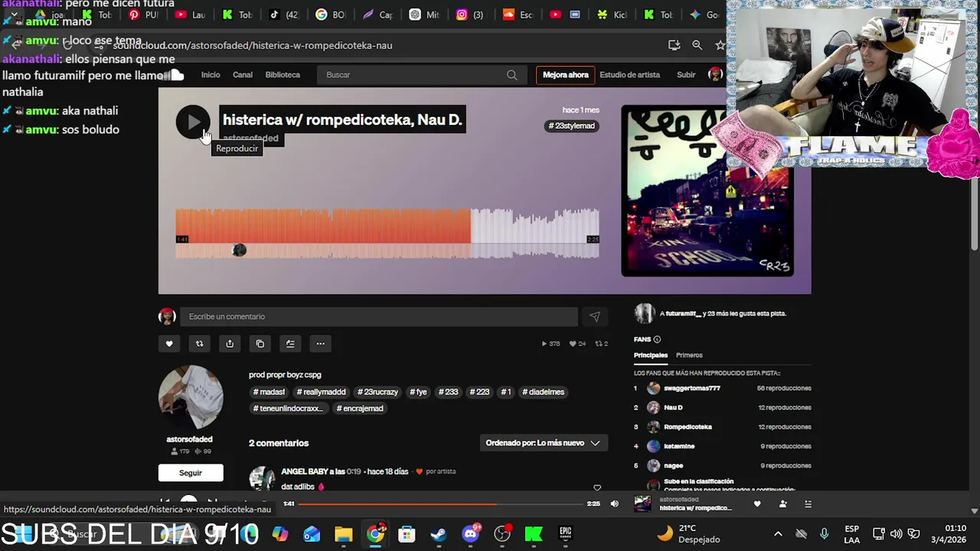Like the ANGEL BABY comment
Image resolution: width=980 pixels, height=551 pixels.
597,487
